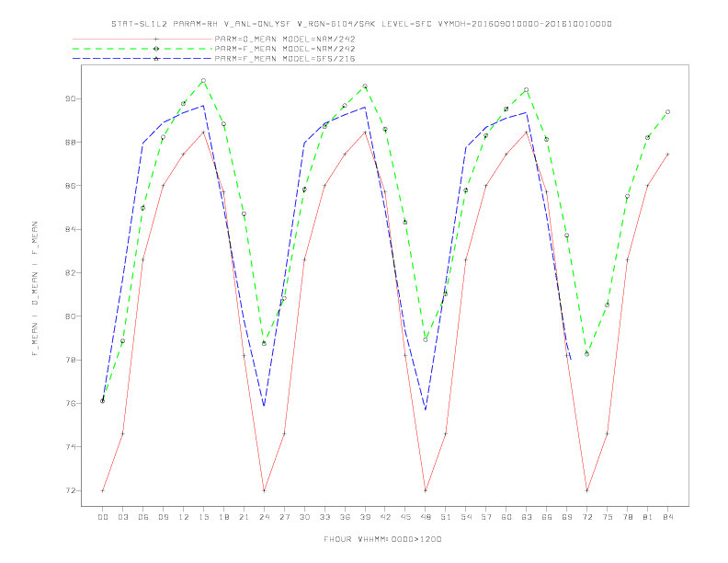Click the triangle marker on blue legend line
The height and width of the screenshot is (563, 728).
[x=156, y=59]
